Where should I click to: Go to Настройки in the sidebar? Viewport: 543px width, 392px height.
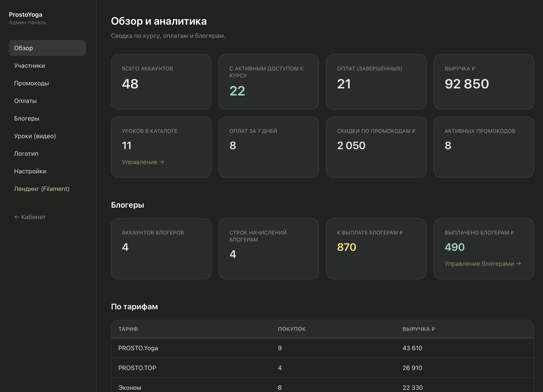click(47, 171)
